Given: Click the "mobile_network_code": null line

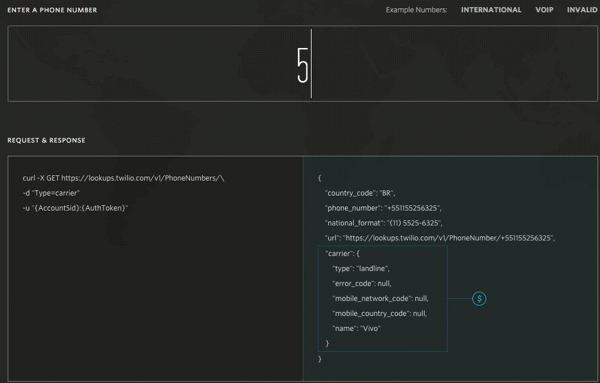Looking at the screenshot, I should [x=380, y=298].
